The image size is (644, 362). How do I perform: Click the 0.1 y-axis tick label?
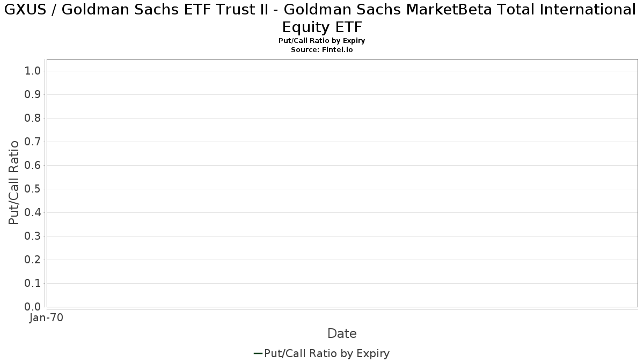(33, 284)
